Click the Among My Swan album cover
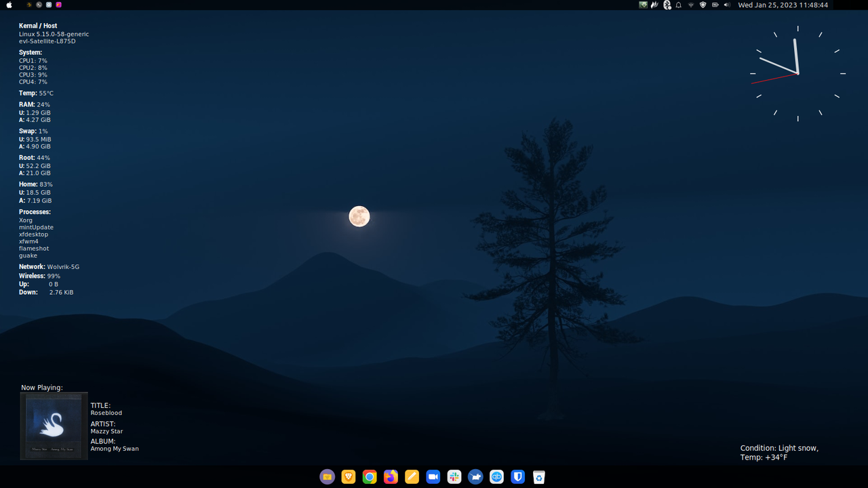The width and height of the screenshot is (868, 488). pyautogui.click(x=54, y=426)
